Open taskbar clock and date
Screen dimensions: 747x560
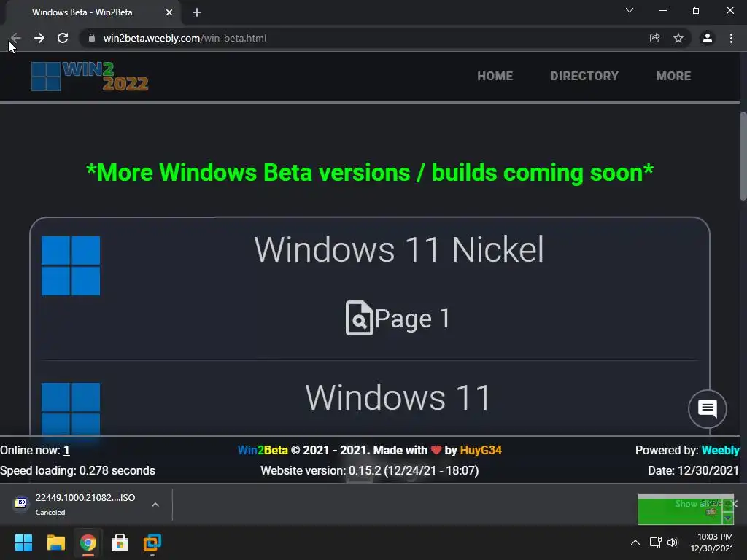(x=712, y=542)
